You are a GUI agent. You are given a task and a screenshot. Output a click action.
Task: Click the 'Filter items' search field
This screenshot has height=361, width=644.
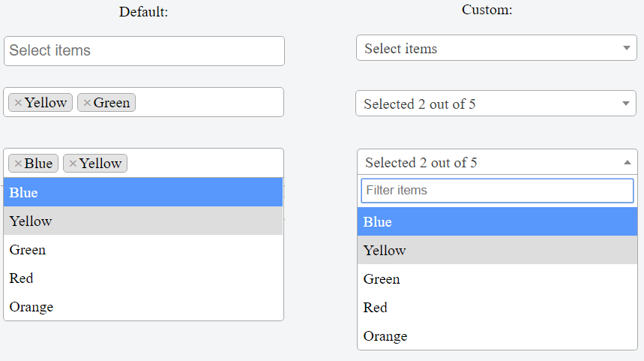pyautogui.click(x=497, y=191)
